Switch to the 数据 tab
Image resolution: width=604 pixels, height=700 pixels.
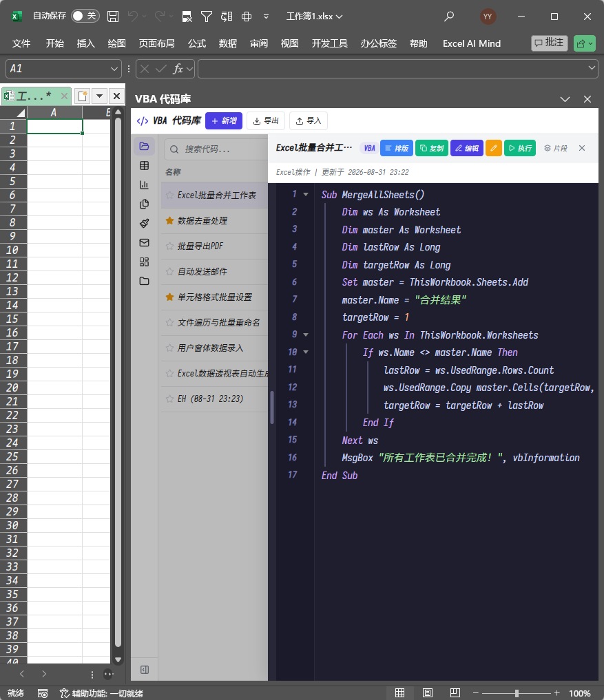(x=228, y=43)
